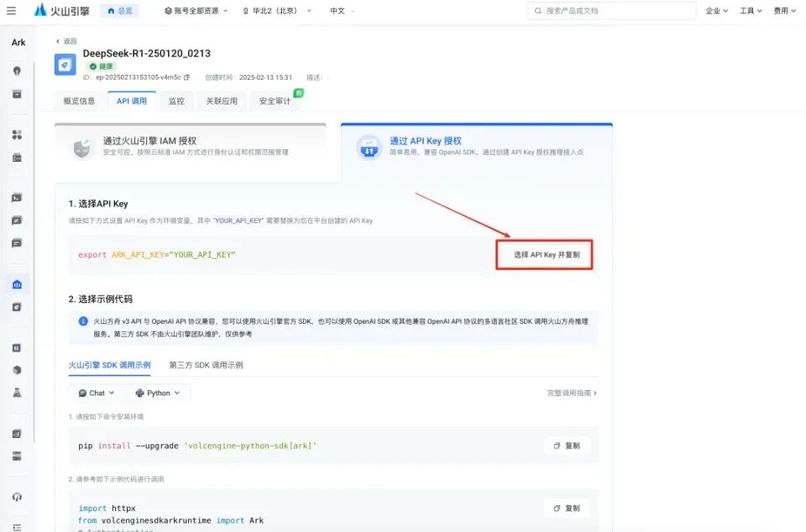806x532 pixels.
Task: Click the lightbulb icon in the Ark sidebar
Action: 17,71
